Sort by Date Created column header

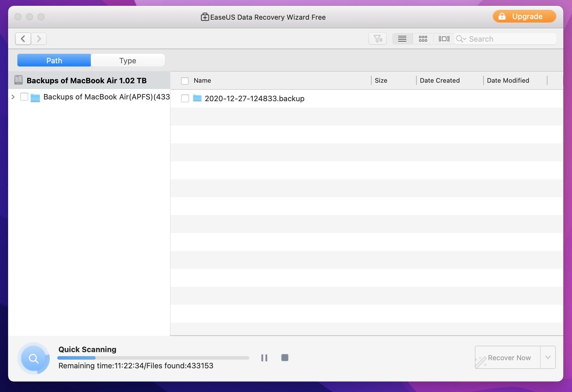[x=440, y=80]
